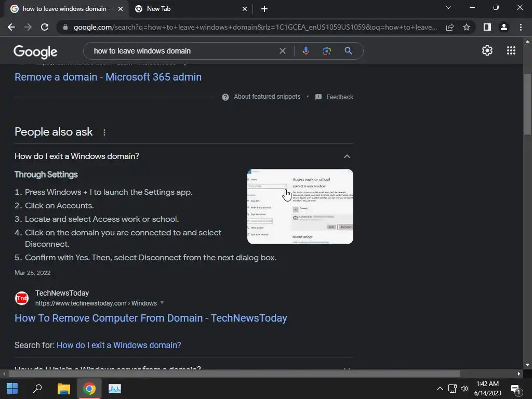Click the 'People also ask' heading
Viewport: 532px width, 399px height.
click(54, 132)
